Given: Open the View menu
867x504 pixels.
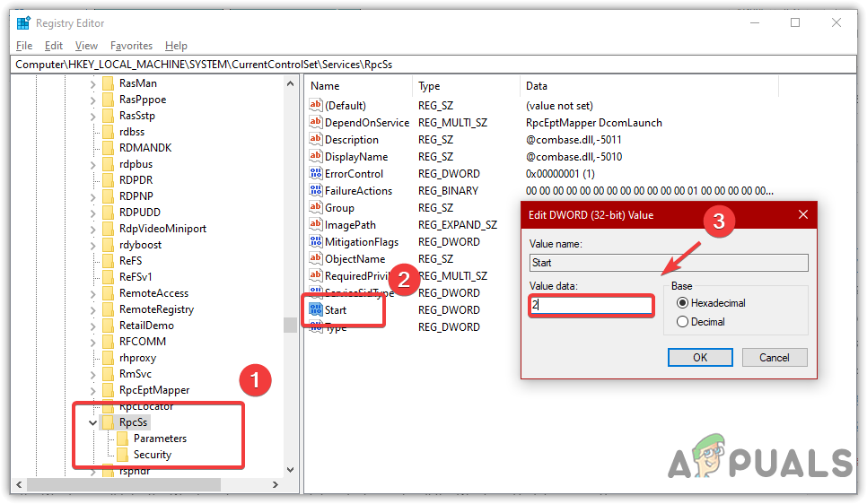Looking at the screenshot, I should tap(86, 46).
